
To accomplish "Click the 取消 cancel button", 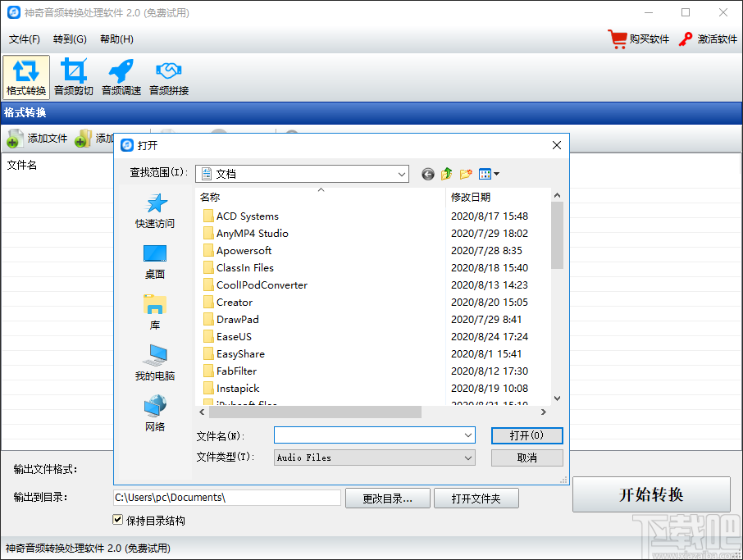I will tap(526, 458).
